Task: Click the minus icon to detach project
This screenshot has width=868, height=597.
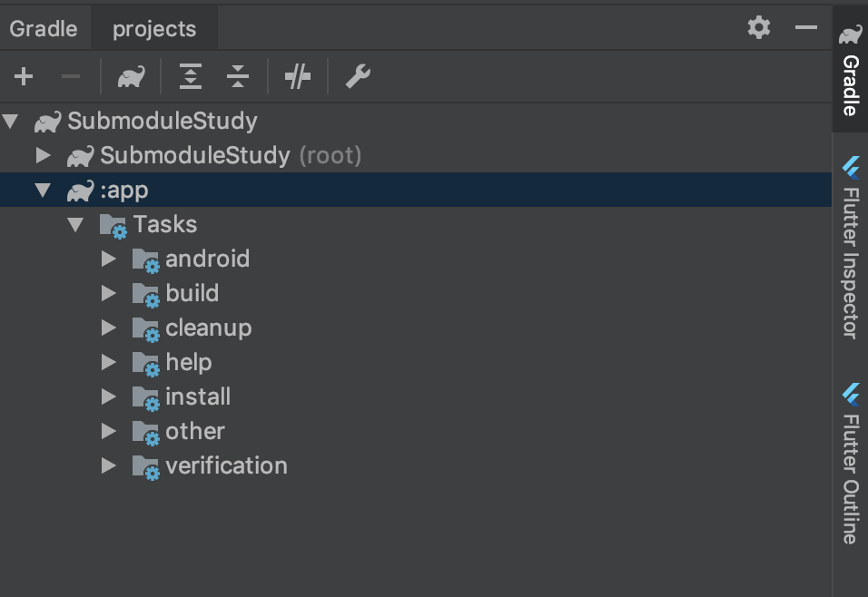Action: [70, 76]
